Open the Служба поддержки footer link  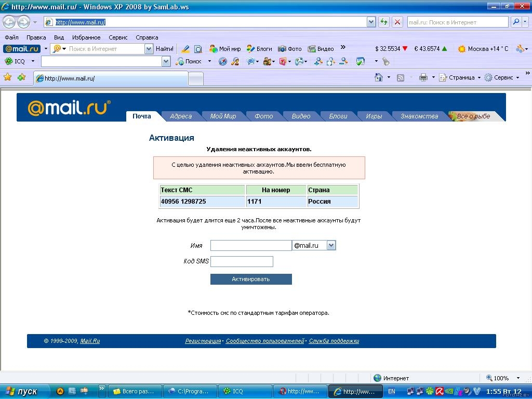[x=334, y=341]
